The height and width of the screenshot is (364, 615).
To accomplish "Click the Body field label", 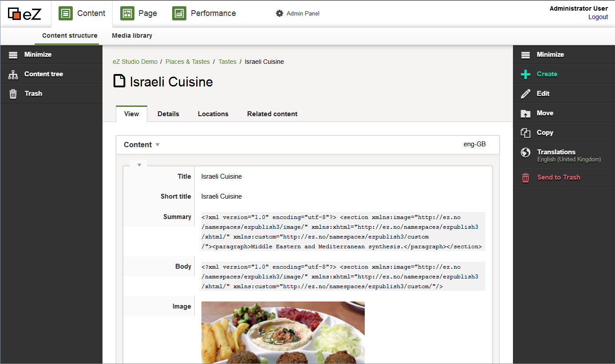I will coord(183,266).
